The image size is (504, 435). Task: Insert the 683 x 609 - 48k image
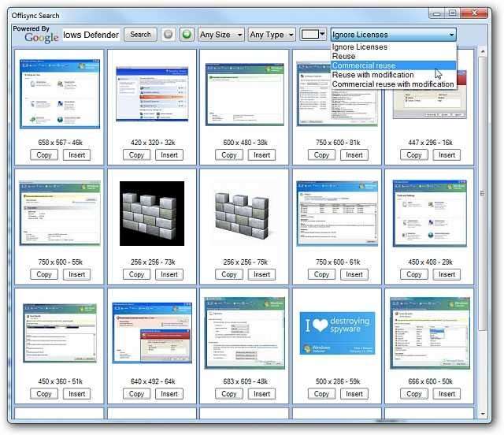[x=262, y=394]
